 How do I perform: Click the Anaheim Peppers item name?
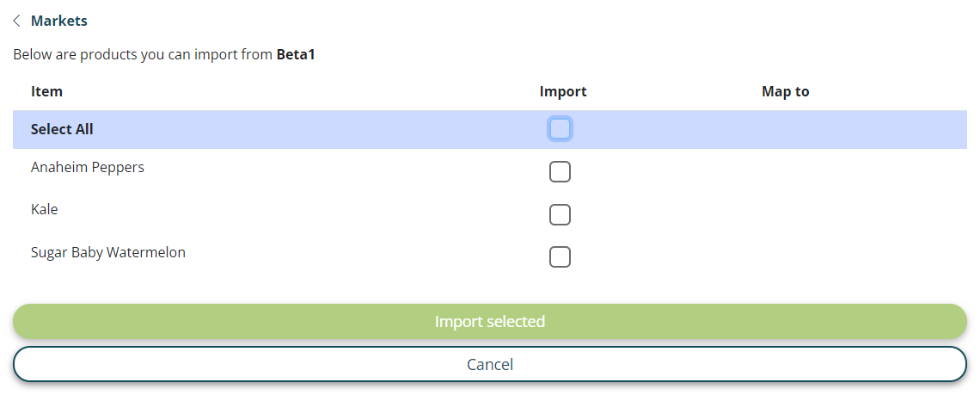(88, 167)
